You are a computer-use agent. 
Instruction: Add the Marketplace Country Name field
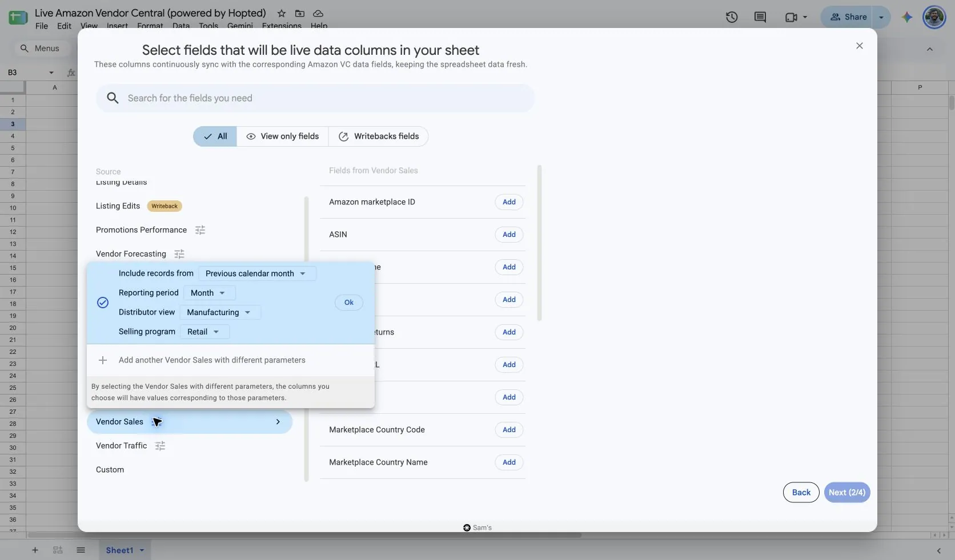(x=509, y=462)
